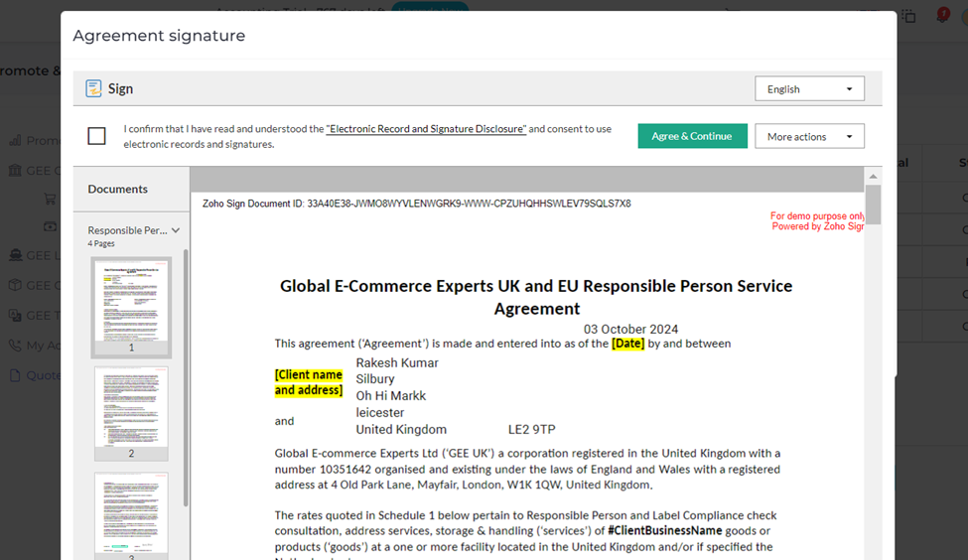Click the document viewer vertical scrollbar thumb
This screenshot has width=968, height=560.
(873, 206)
